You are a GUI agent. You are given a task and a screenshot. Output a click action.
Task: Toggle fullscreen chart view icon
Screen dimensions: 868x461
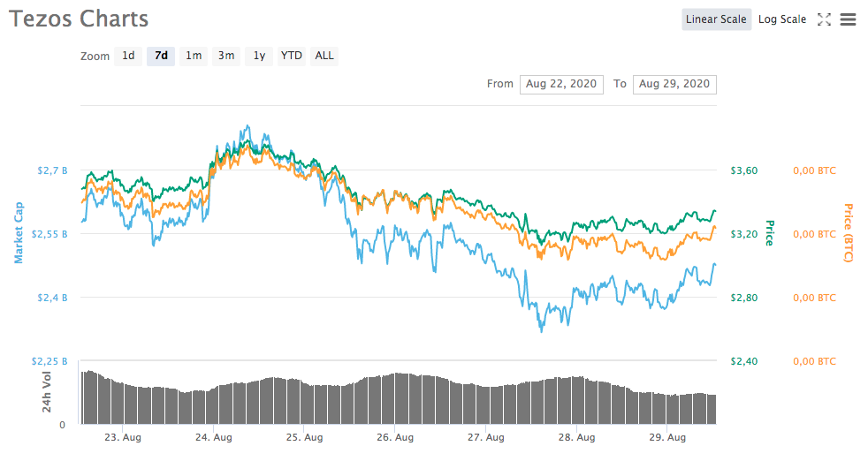pyautogui.click(x=824, y=19)
